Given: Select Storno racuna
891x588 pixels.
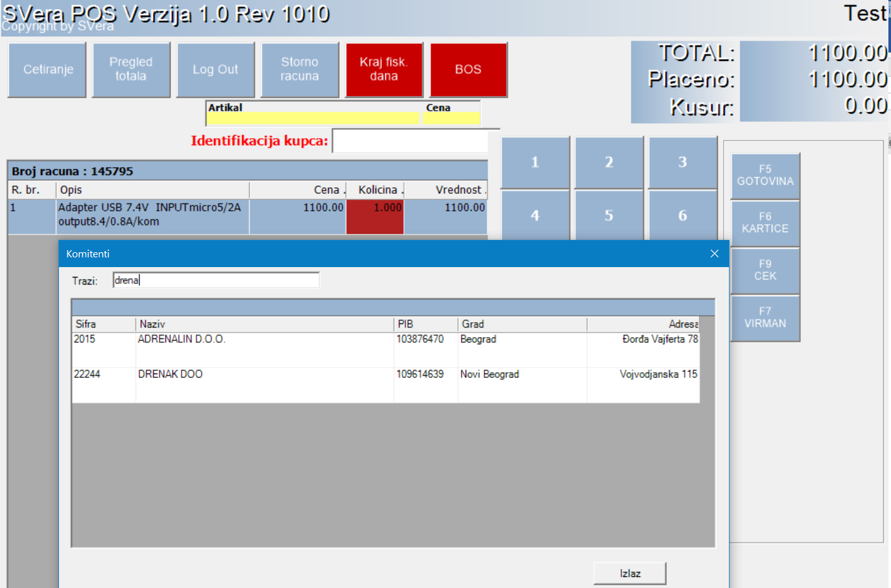Looking at the screenshot, I should (300, 70).
